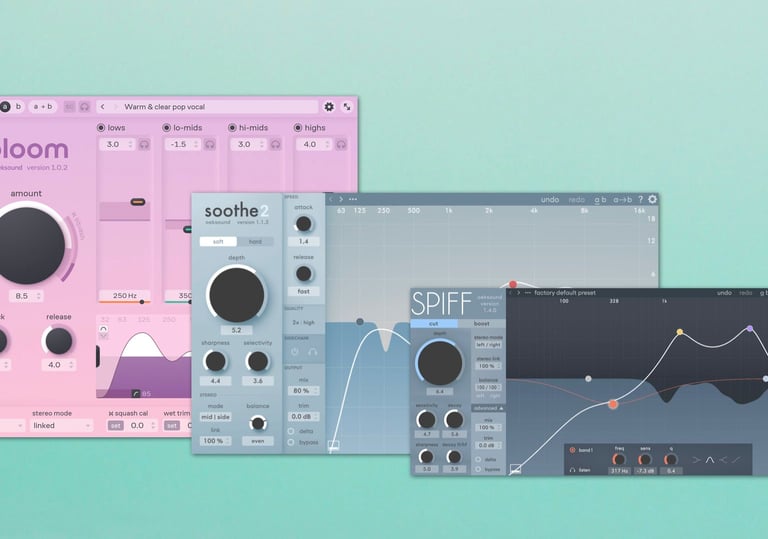The image size is (768, 539).
Task: Open soothe2 preset menu ellipsis
Action: tap(353, 199)
